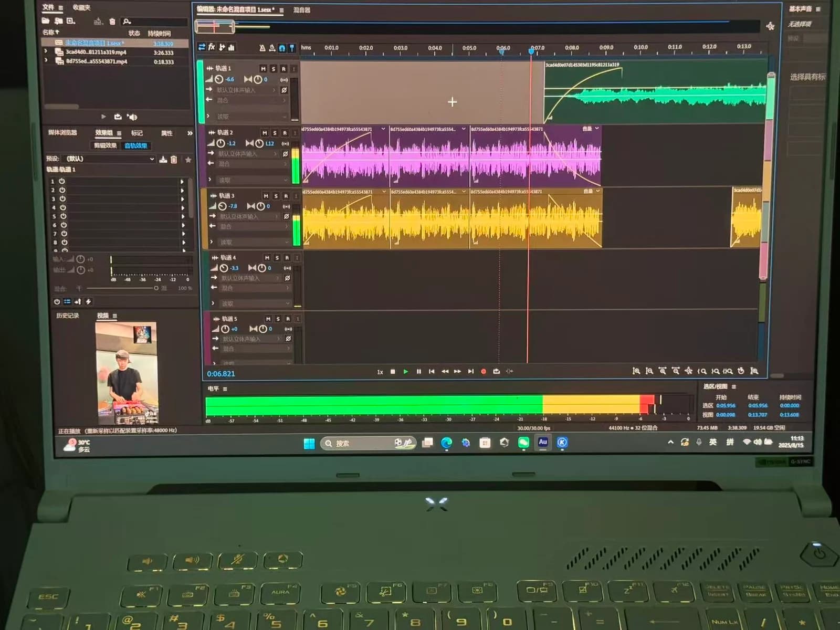Screen dimensions: 840x630
Task: Toggle the Loop Playback icon in transport
Action: [497, 372]
